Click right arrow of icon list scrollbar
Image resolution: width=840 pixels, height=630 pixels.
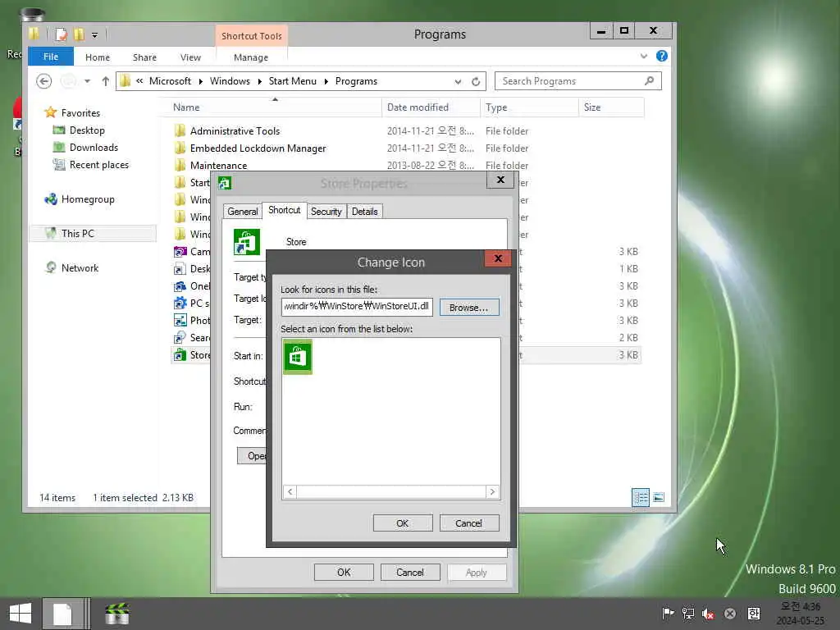tap(492, 492)
